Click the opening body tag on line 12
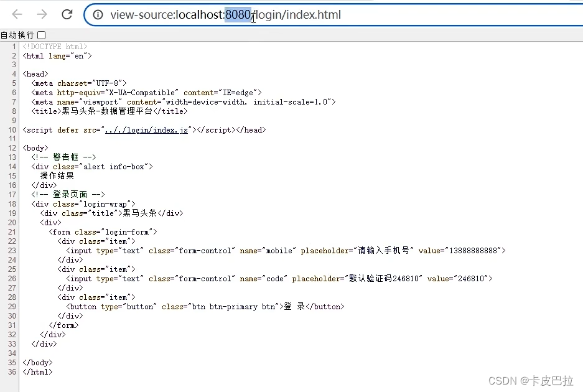The width and height of the screenshot is (583, 392). coord(35,148)
